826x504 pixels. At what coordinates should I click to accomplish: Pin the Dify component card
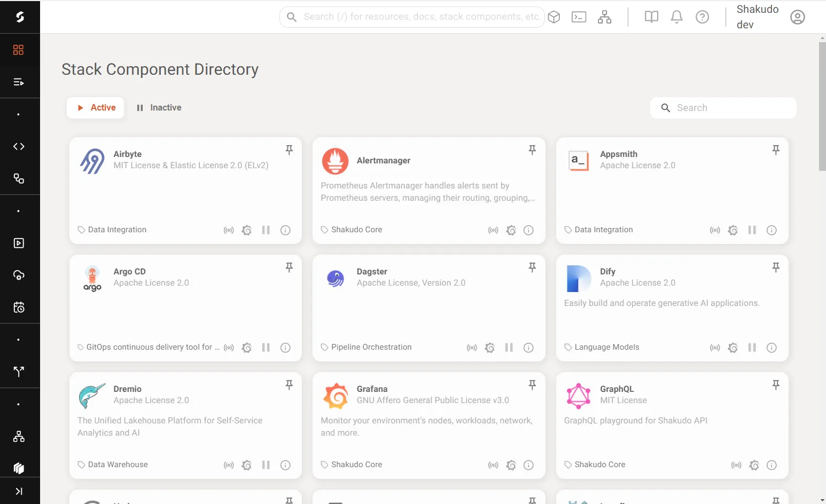[776, 267]
